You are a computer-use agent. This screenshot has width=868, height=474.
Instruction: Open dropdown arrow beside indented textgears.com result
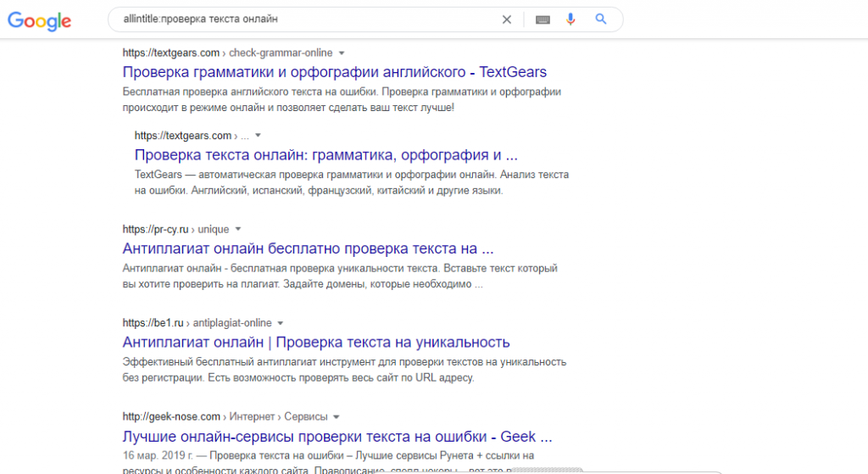point(258,136)
